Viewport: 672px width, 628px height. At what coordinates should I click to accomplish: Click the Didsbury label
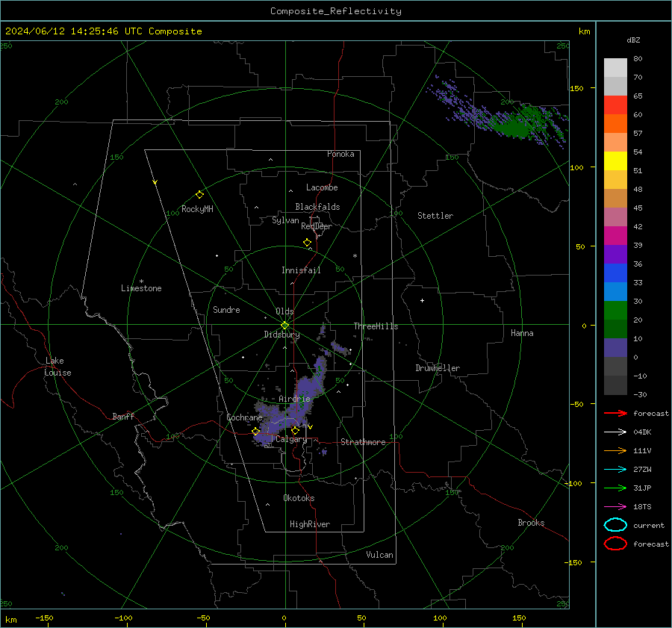[281, 335]
